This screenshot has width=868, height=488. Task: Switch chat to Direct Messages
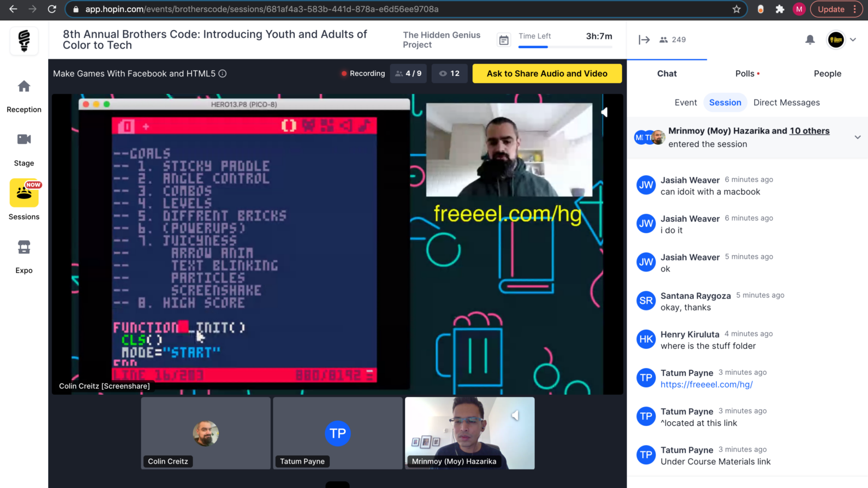787,102
